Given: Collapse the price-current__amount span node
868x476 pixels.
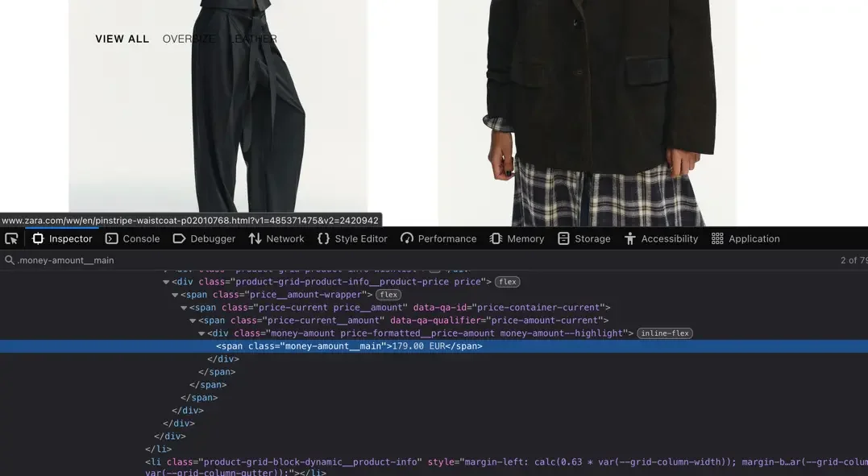Looking at the screenshot, I should [193, 320].
